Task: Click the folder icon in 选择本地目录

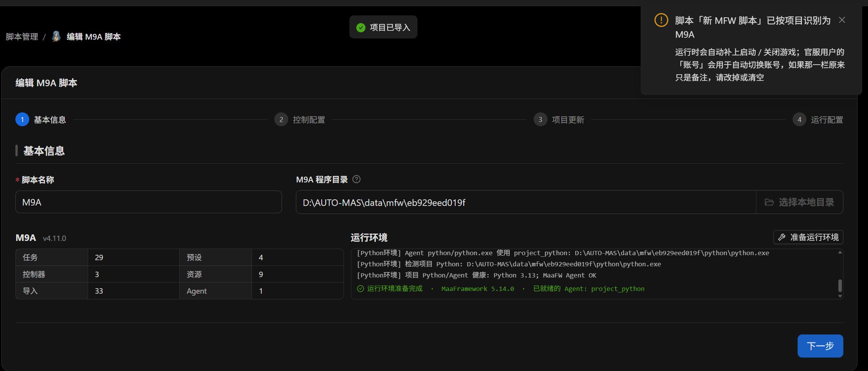Action: point(769,202)
